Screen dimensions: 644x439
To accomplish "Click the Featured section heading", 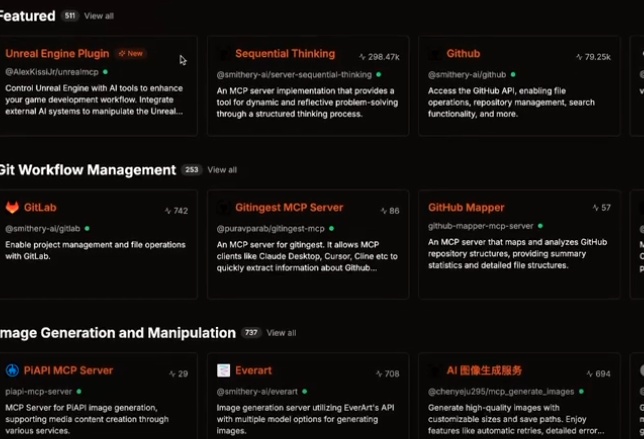I will tap(28, 16).
